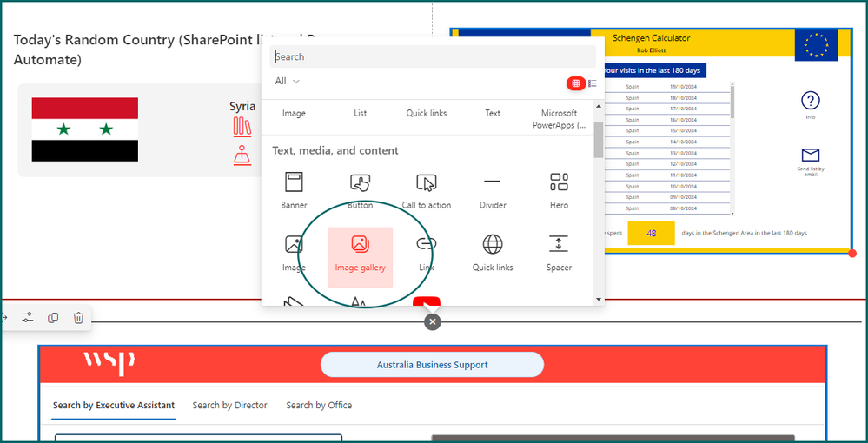Click 'Your visits in the last 180 days' header
Viewport: 868px width, 443px height.
653,70
